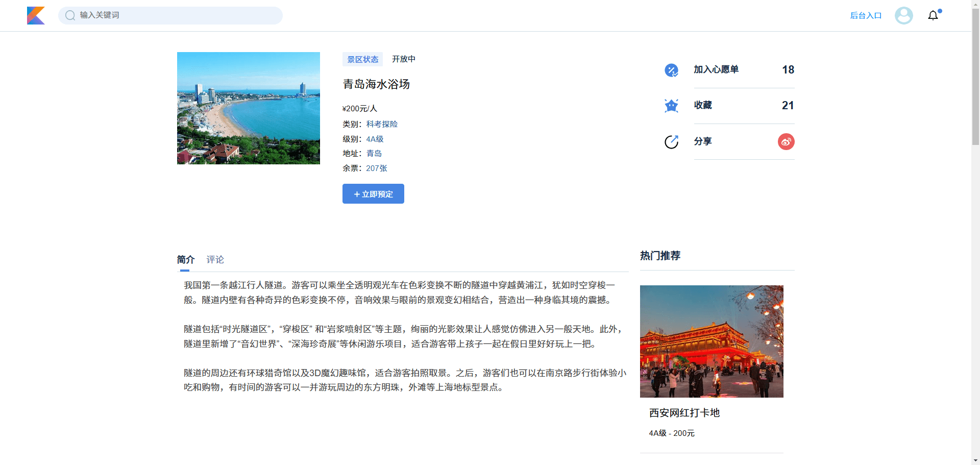
Task: Click the 立即预定 booking button
Action: [x=373, y=194]
